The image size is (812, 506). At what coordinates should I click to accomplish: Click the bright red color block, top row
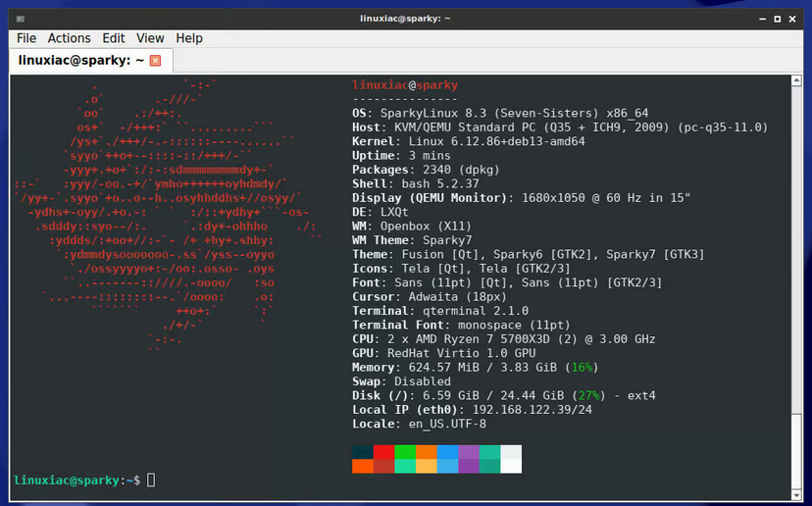pos(383,452)
